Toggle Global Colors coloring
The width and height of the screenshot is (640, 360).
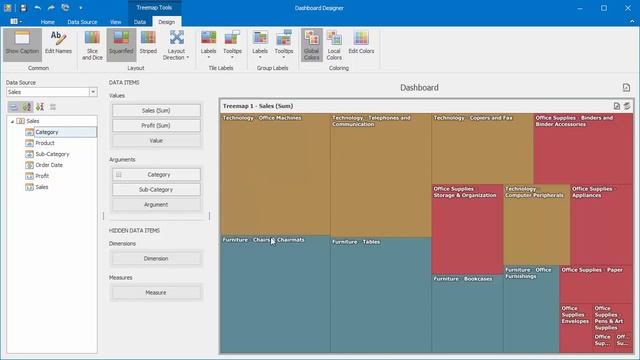311,45
